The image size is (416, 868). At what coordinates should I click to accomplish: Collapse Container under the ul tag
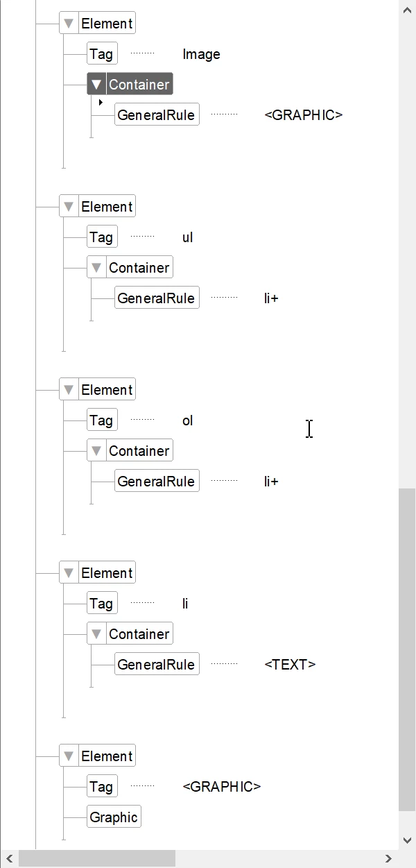(x=96, y=268)
